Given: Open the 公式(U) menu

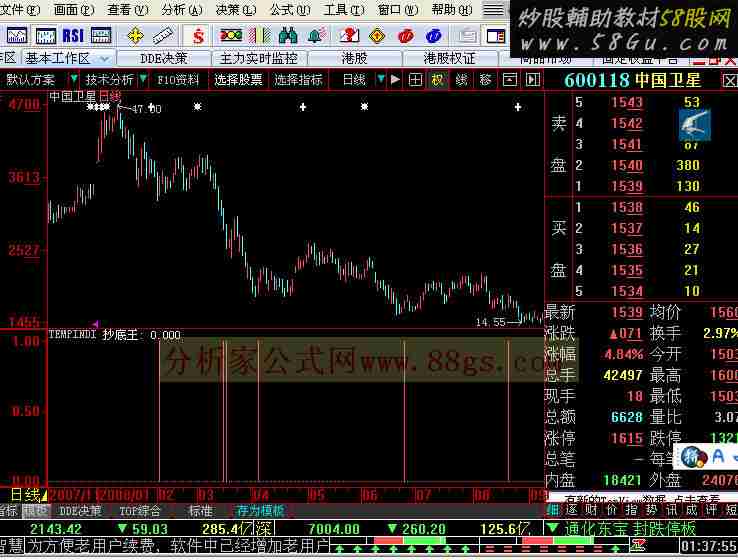Looking at the screenshot, I should click(x=290, y=10).
